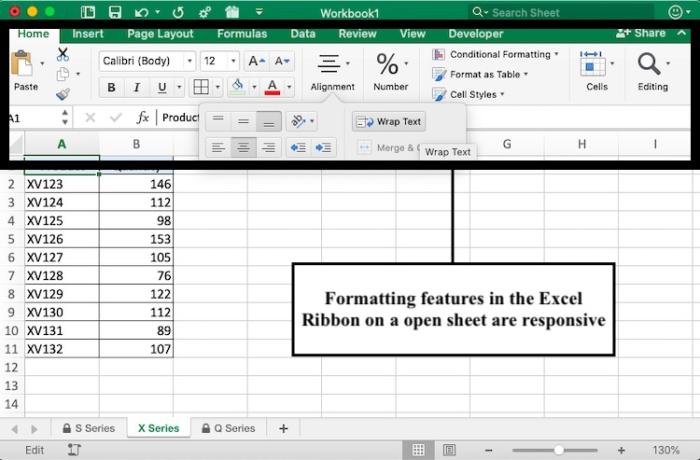Open the Review ribbon tab
This screenshot has height=460, width=700.
pos(357,34)
